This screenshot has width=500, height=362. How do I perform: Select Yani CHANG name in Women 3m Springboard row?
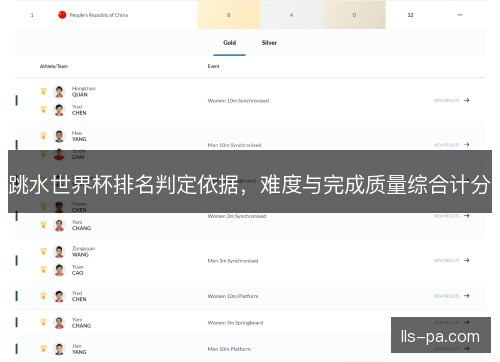[81, 322]
